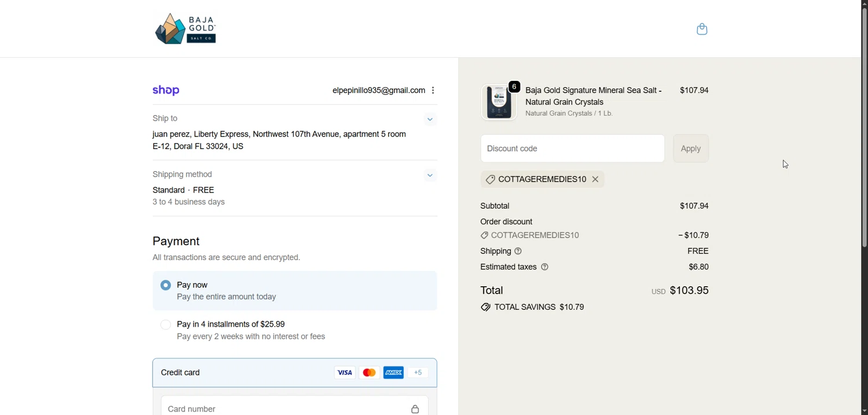Click the American Express card icon
Screen dimensions: 868x415
point(393,373)
